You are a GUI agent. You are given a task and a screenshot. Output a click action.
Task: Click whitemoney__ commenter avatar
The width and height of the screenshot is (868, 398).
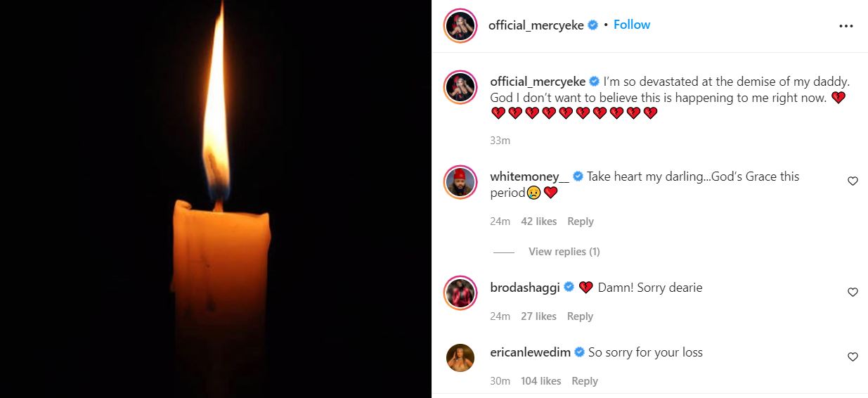pos(461,183)
